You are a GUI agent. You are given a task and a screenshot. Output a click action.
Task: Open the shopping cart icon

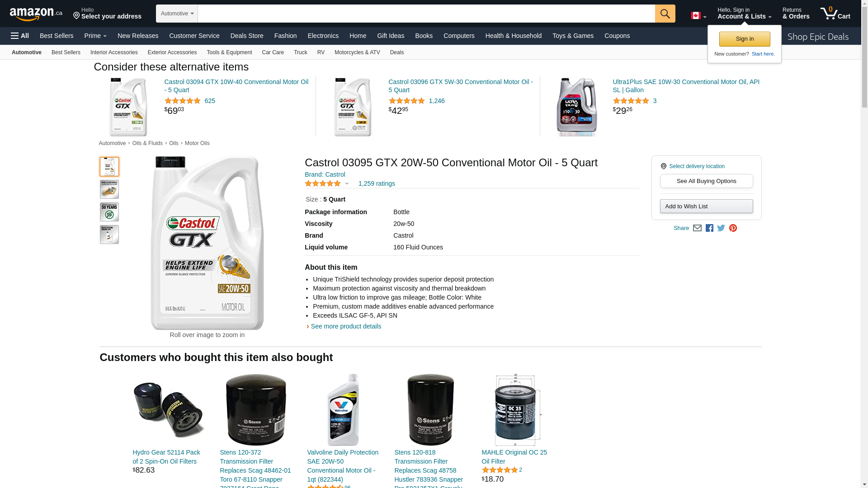point(835,14)
